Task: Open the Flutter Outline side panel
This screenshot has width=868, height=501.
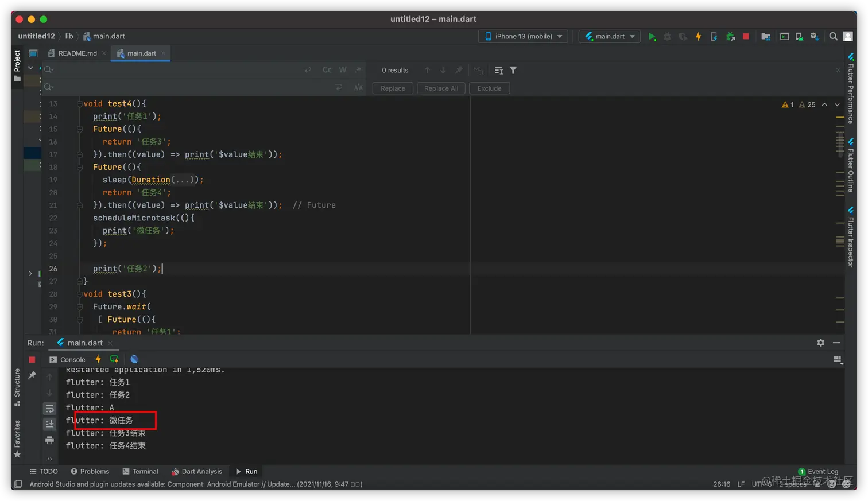Action: tap(851, 165)
